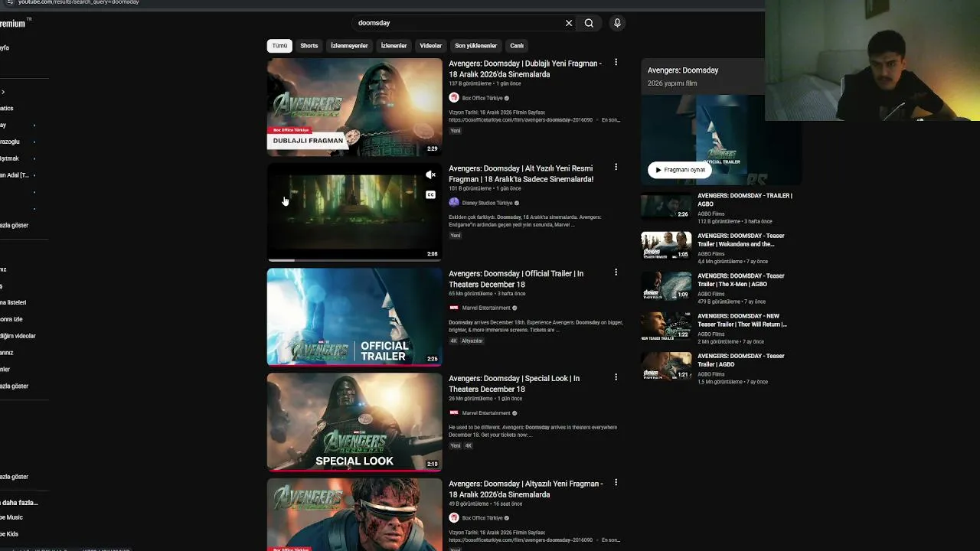The image size is (980, 551).
Task: Click Box Office Türkiye avatar under Dublajlı Yeni Fragman
Action: tap(454, 98)
